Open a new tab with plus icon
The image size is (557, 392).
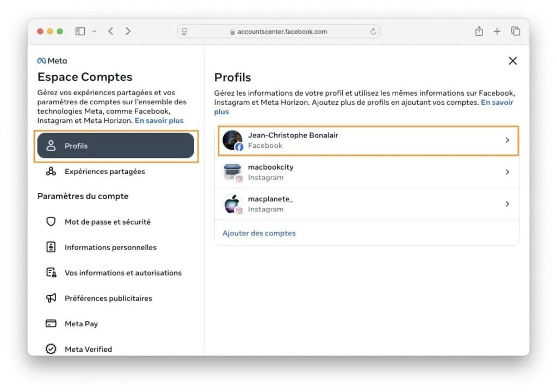497,32
